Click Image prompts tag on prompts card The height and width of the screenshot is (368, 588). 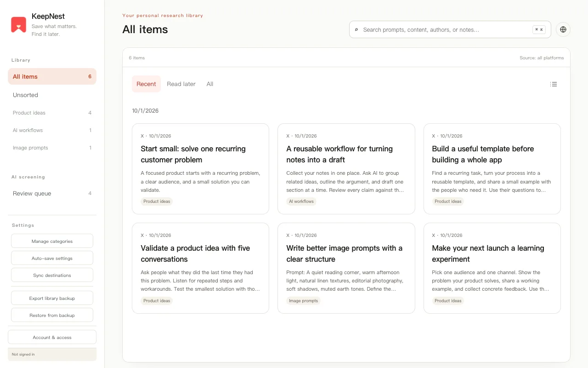(303, 301)
